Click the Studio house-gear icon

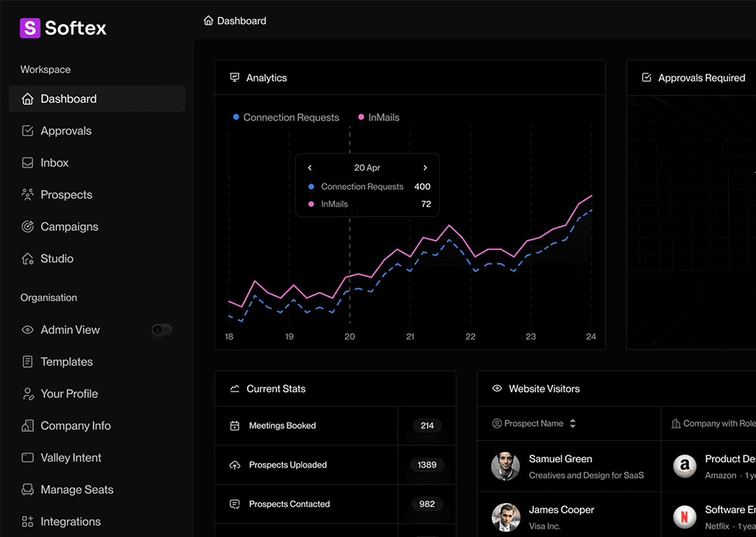[28, 258]
